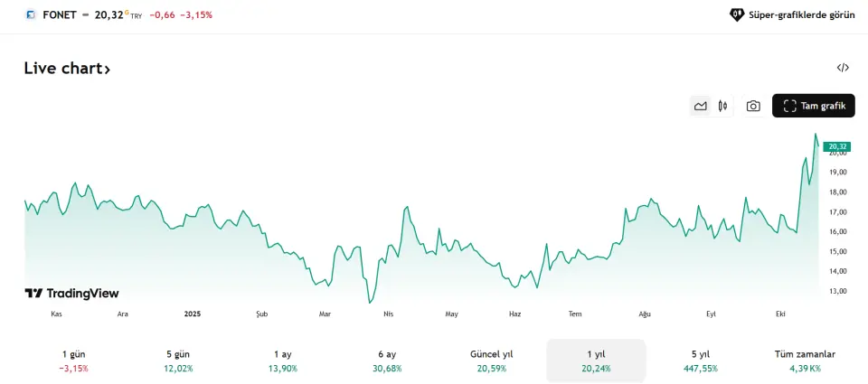Take a chart snapshot with camera icon
Screen dimensions: 868x384
753,106
